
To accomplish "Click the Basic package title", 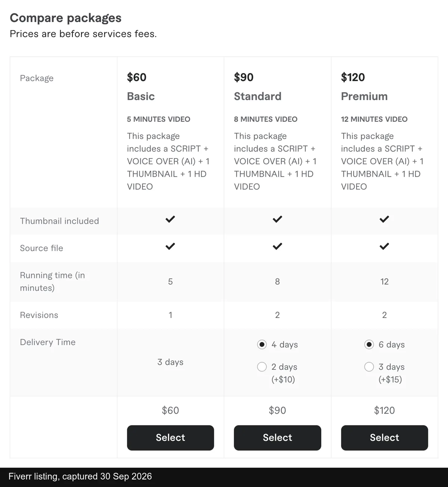I will pyautogui.click(x=141, y=96).
